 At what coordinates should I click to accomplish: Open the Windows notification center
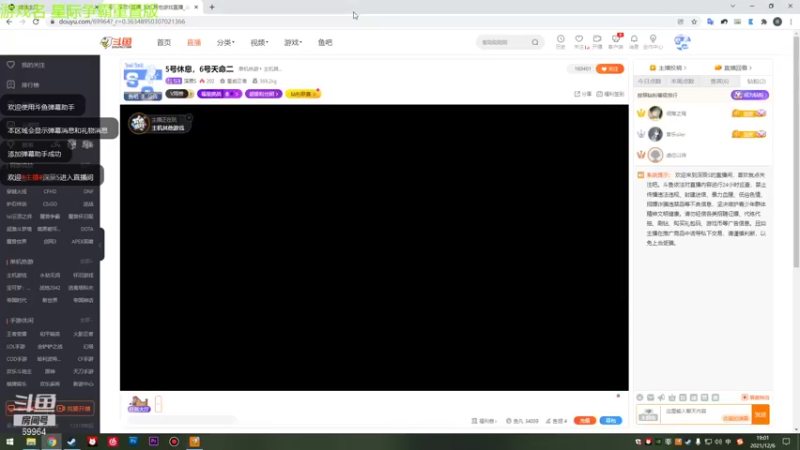pyautogui.click(x=786, y=442)
